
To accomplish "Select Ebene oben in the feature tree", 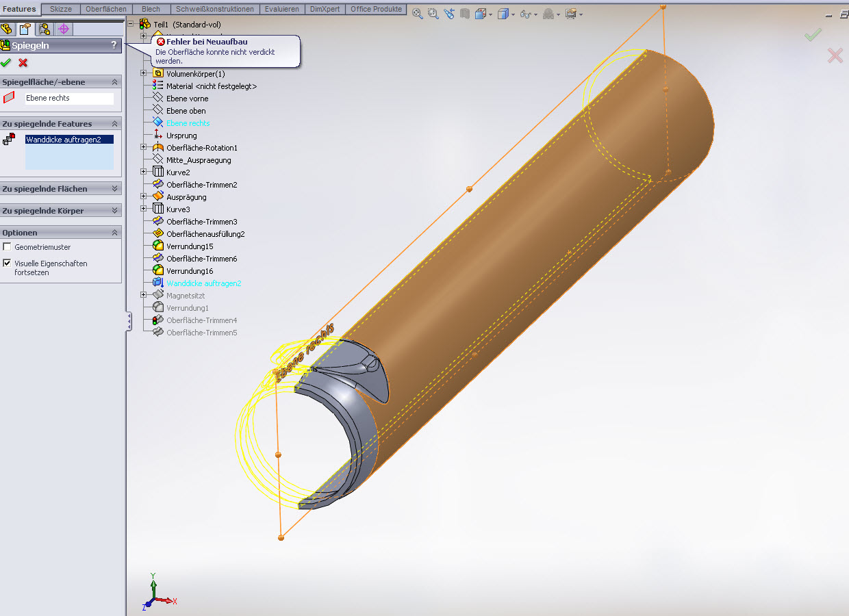I will tap(186, 111).
